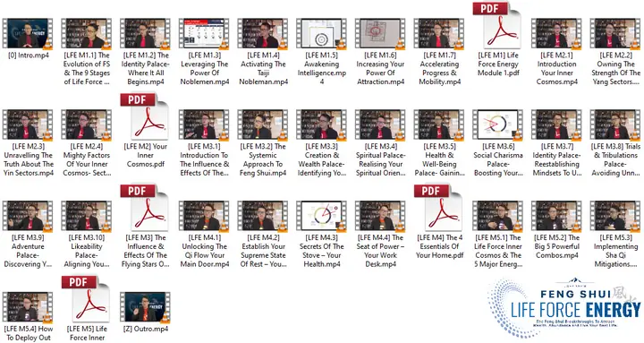Click file name "[LFE M2.1] Introduction Your Inner Cosmos.mp4"

556,68
